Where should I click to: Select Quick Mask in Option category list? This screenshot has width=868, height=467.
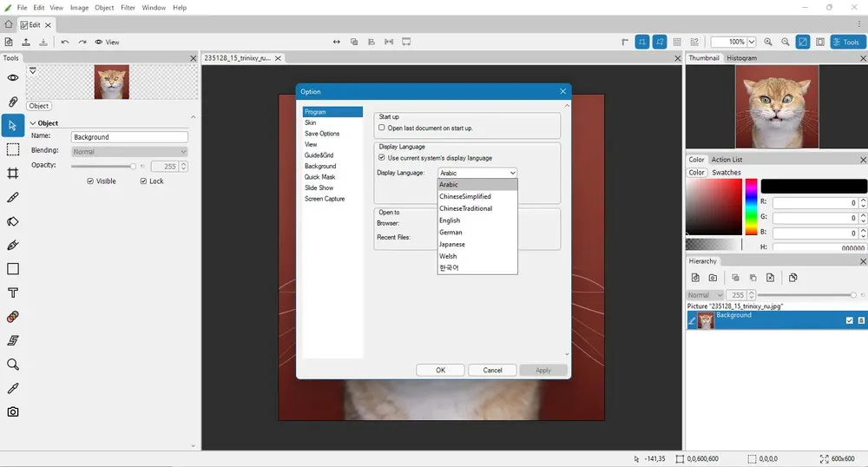tap(320, 177)
